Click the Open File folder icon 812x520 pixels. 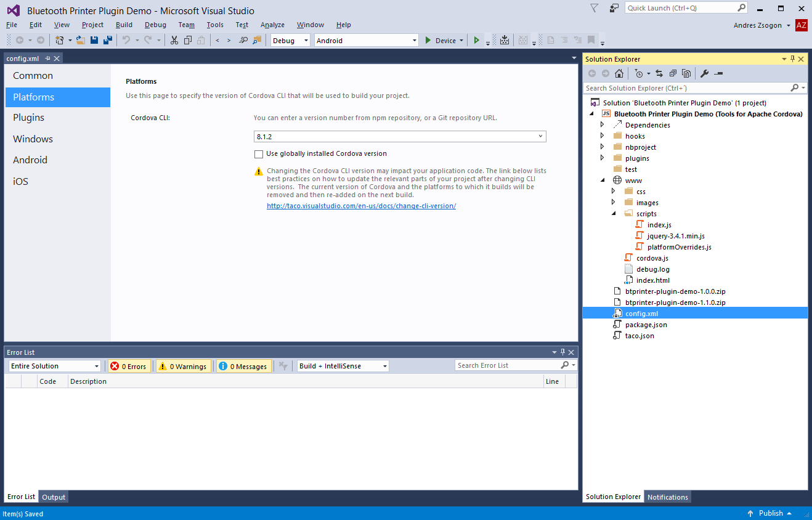point(81,40)
